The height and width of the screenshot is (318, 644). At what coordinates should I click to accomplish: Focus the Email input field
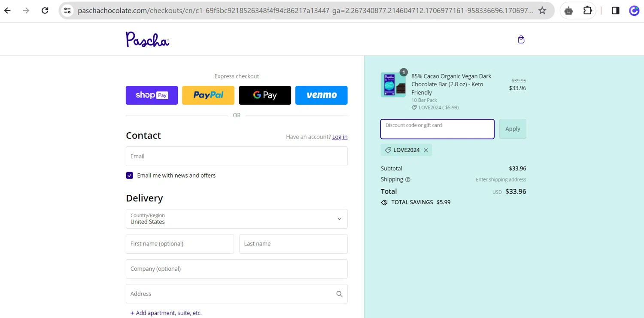click(x=237, y=156)
